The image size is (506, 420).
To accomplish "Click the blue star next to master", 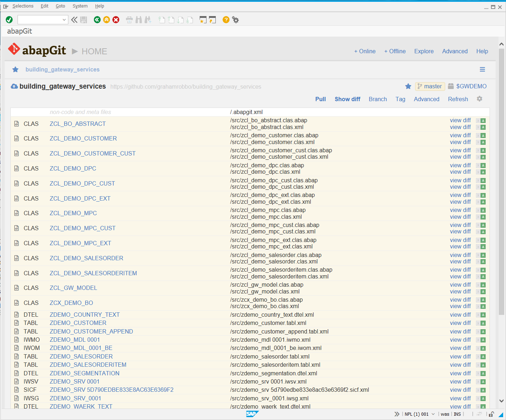I will point(408,86).
